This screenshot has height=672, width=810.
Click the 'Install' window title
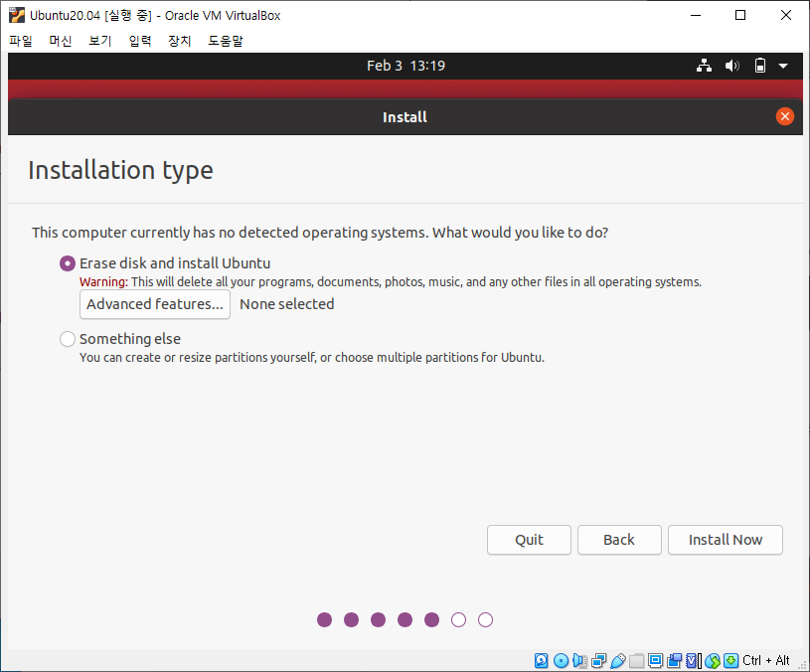point(405,117)
